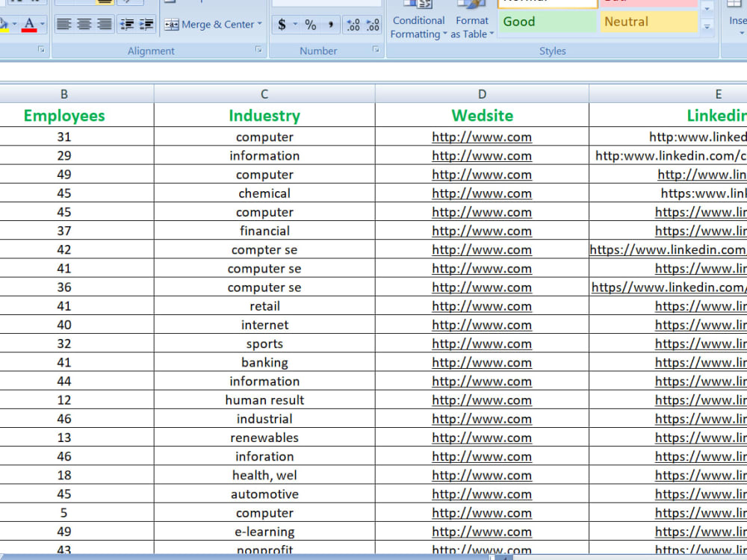Open the Conditional Formatting menu
This screenshot has height=560, width=747.
(x=418, y=22)
